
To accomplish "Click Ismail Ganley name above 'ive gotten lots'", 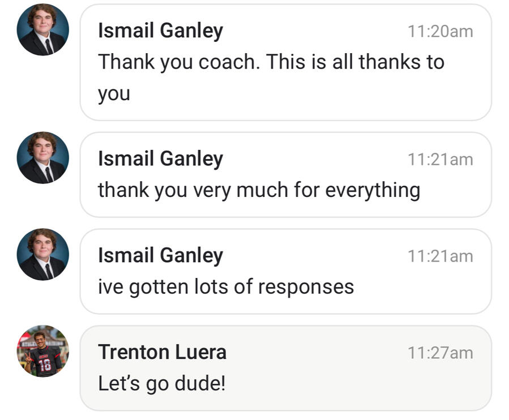I will tap(160, 255).
